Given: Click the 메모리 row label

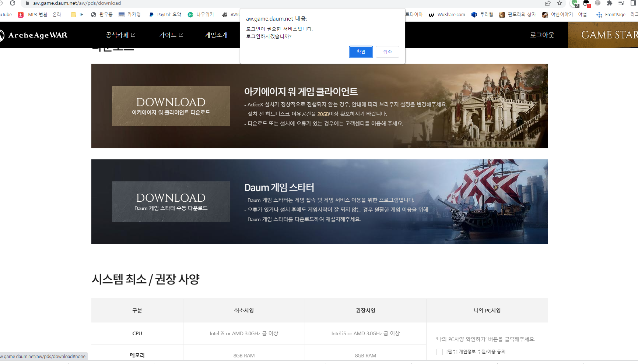Looking at the screenshot, I should (137, 355).
